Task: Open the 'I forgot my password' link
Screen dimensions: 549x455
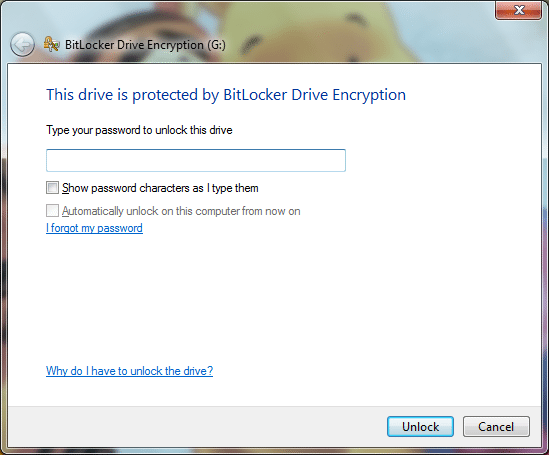Action: (x=94, y=228)
